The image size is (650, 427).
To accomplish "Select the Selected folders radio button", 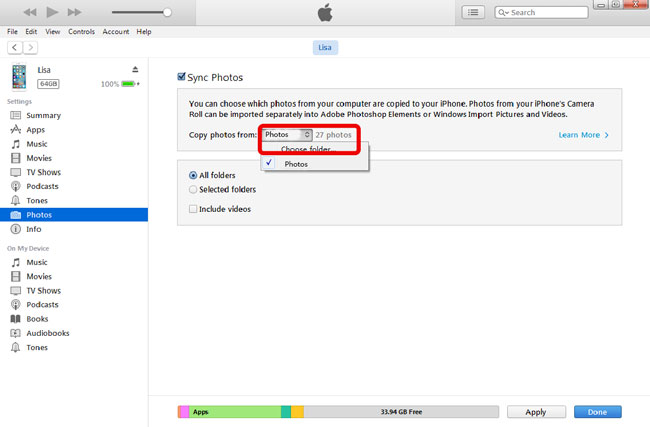I will (193, 189).
